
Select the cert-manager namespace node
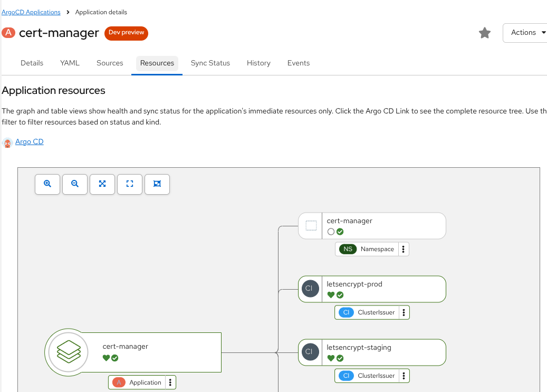click(372, 226)
